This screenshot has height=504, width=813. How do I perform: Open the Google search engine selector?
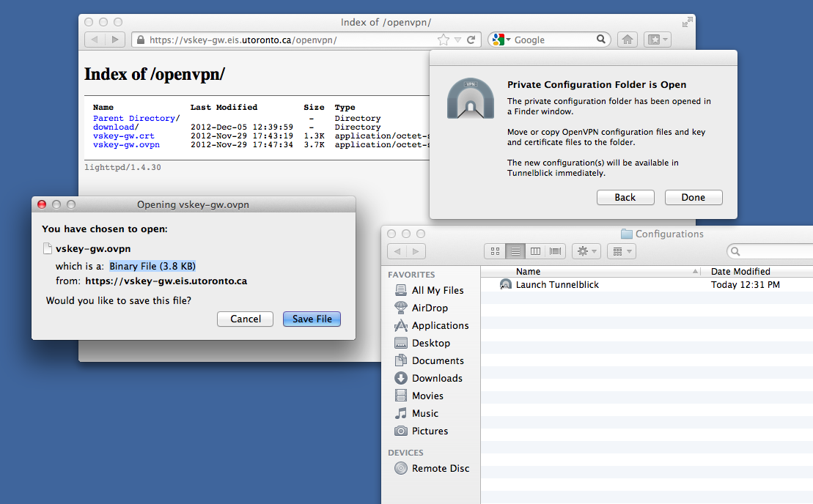501,40
